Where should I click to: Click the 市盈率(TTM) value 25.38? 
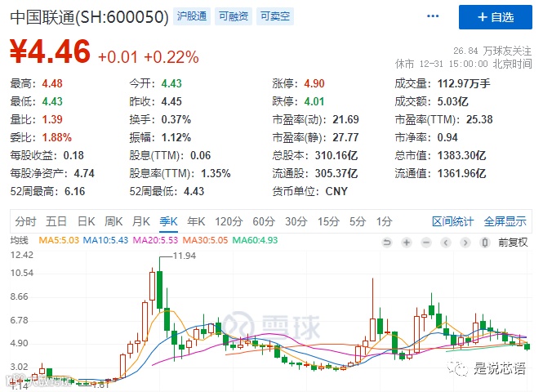coord(479,119)
